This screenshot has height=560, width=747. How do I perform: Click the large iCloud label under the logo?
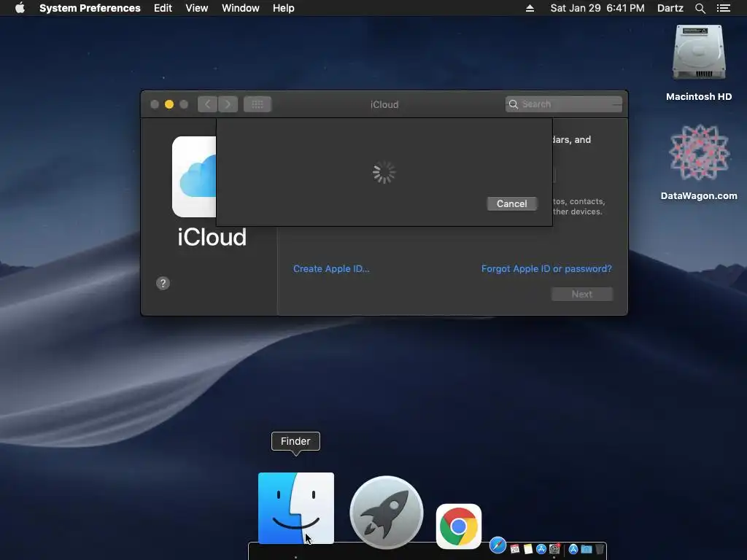(212, 237)
